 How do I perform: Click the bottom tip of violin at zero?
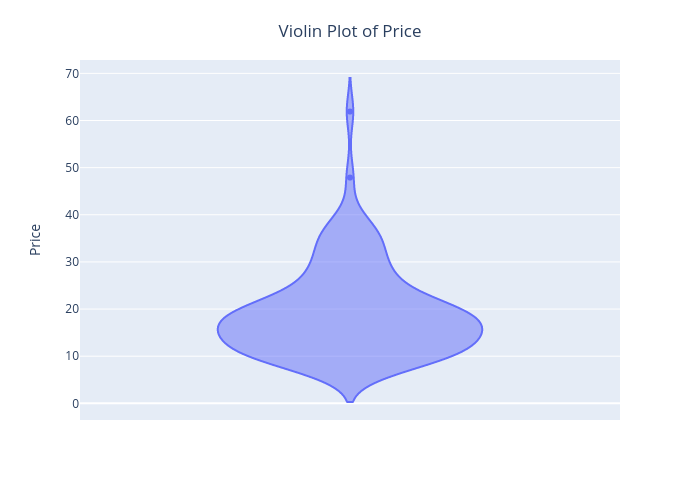[350, 402]
